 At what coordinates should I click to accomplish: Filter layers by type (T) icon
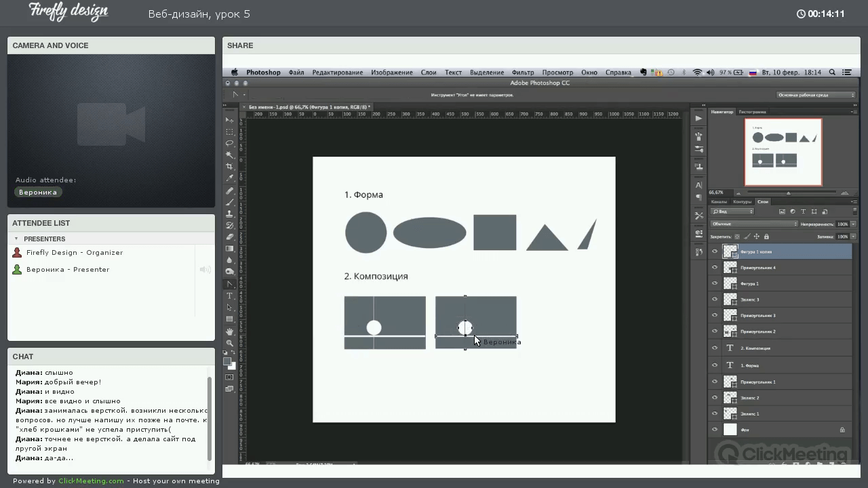(x=804, y=211)
